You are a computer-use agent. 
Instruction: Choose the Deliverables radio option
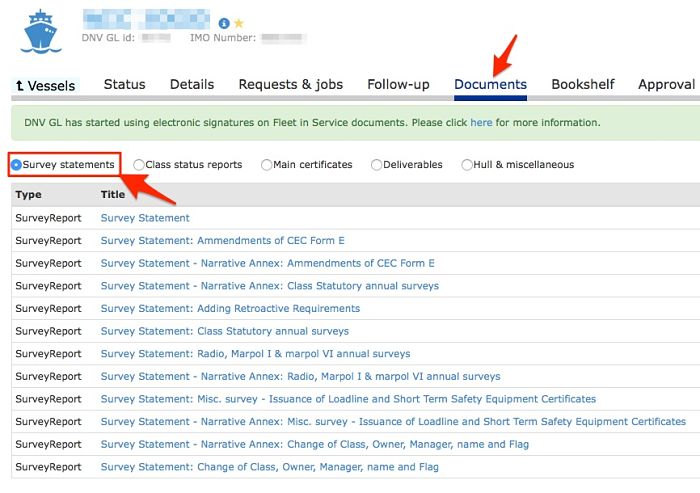[x=376, y=165]
